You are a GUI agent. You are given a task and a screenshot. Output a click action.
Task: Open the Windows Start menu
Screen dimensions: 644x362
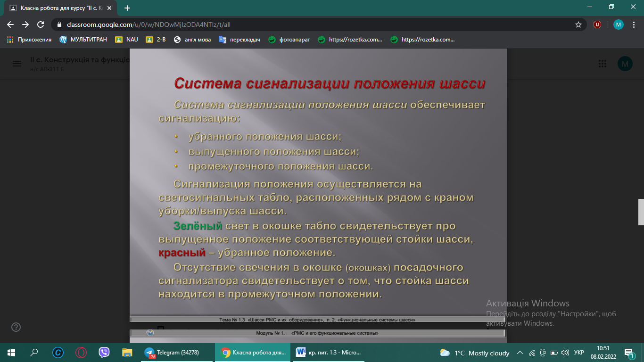(x=11, y=352)
